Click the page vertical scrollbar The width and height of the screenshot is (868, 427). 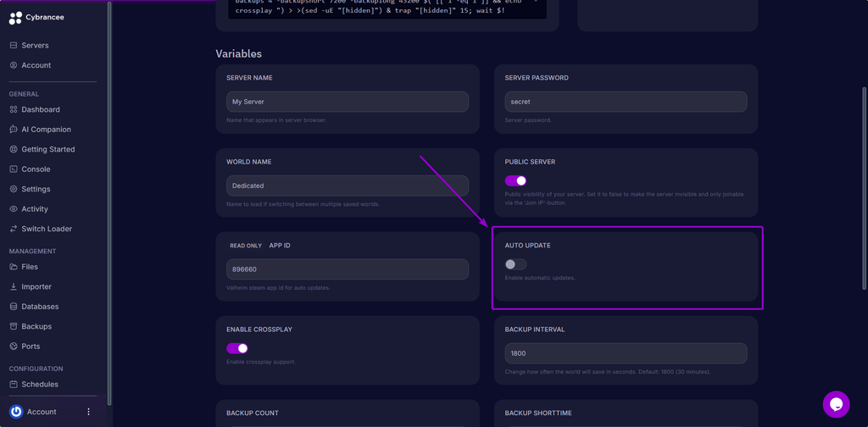point(865,188)
